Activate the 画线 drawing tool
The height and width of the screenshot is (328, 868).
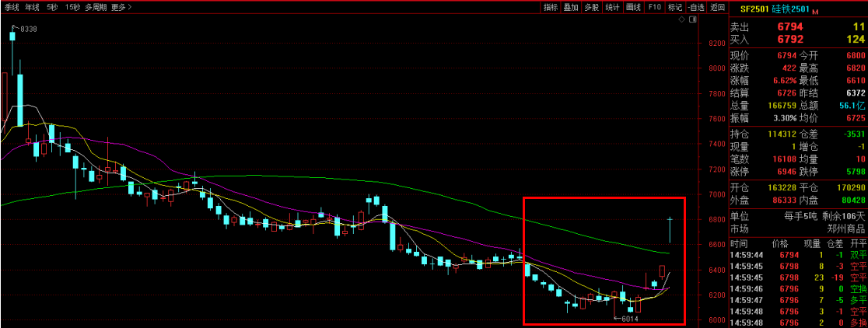[x=633, y=7]
